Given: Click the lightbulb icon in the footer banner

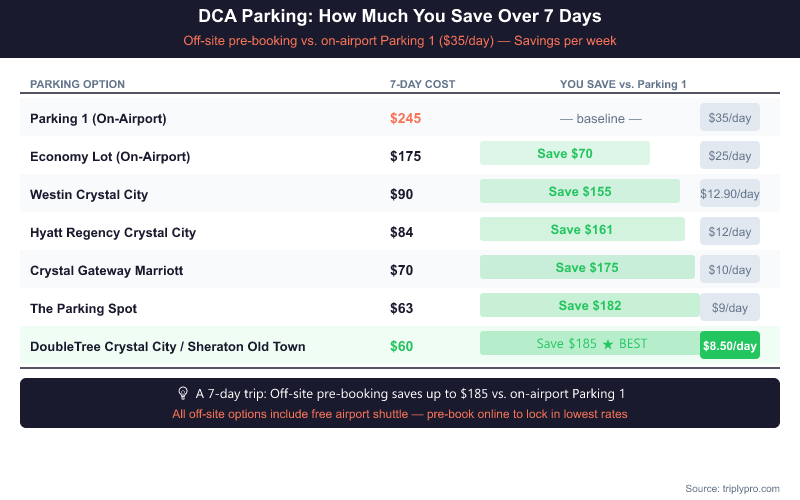Looking at the screenshot, I should (x=183, y=393).
